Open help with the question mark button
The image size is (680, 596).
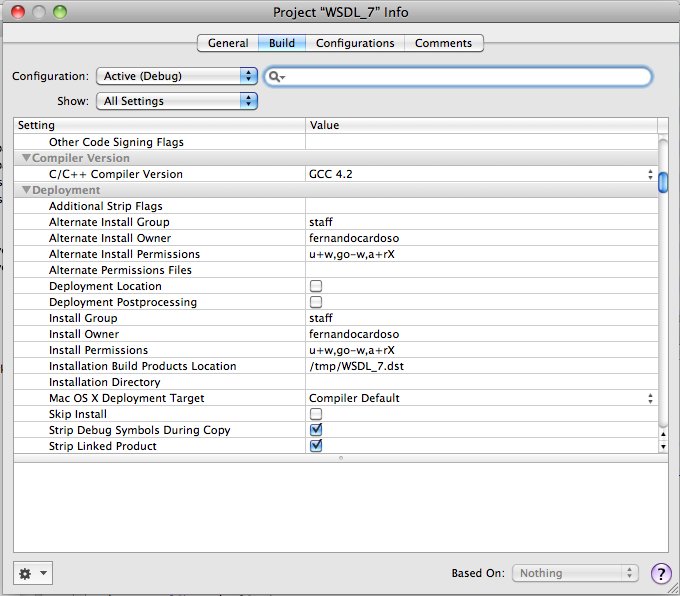tap(661, 573)
